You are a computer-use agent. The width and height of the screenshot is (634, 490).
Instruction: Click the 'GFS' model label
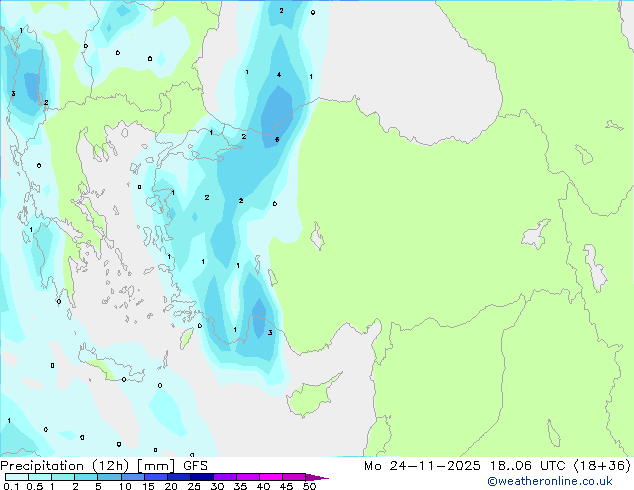195,466
